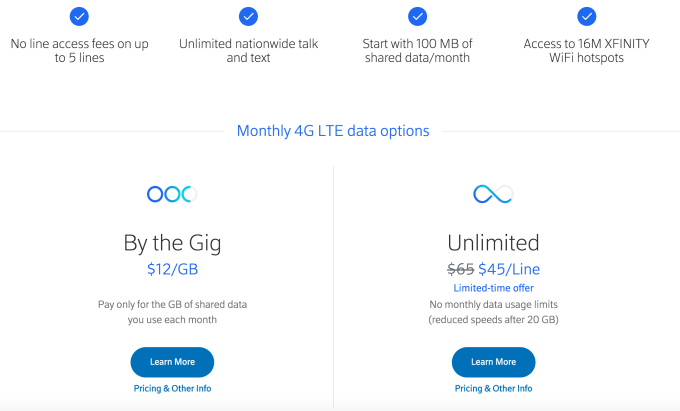Click the checkmark above "No line access fees"
This screenshot has width=680, height=411.
[79, 16]
